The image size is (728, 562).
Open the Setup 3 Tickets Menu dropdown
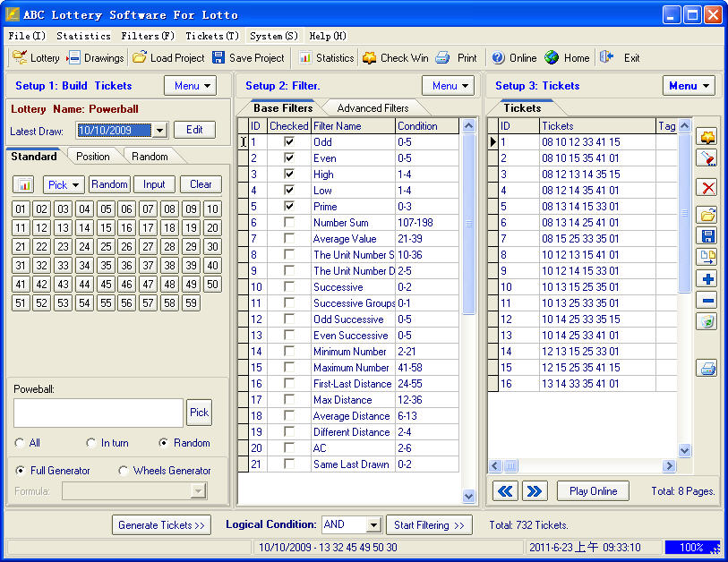(689, 86)
